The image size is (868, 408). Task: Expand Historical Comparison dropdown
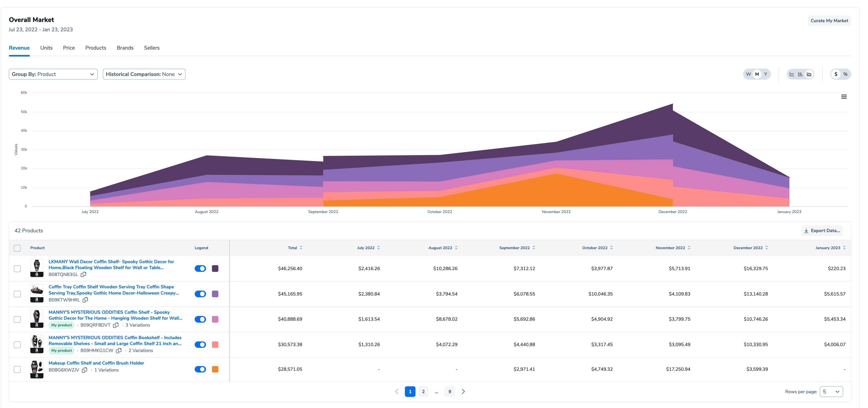[144, 74]
